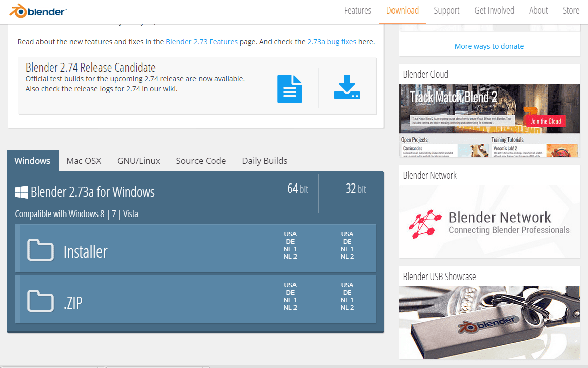Click the Blender Cloud heading
The width and height of the screenshot is (588, 368).
pos(425,74)
